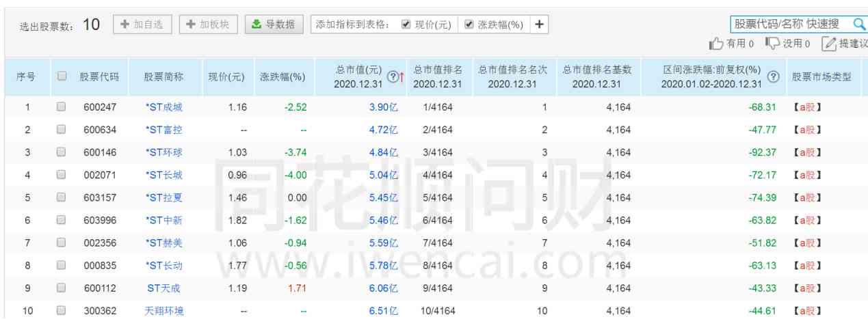The width and height of the screenshot is (868, 319).
Task: Click the -4.00 change percentage
Action: (x=295, y=175)
